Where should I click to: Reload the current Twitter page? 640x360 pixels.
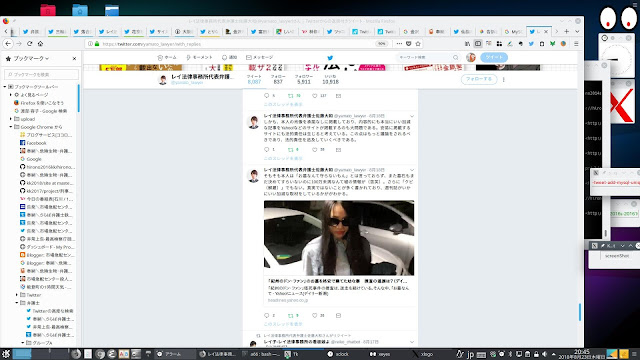(29, 43)
